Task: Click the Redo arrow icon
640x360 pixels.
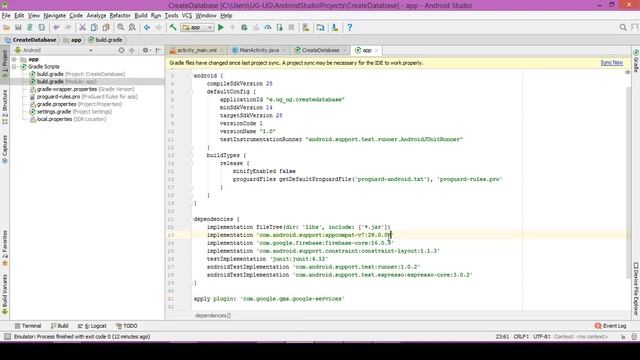Action: 68,27
